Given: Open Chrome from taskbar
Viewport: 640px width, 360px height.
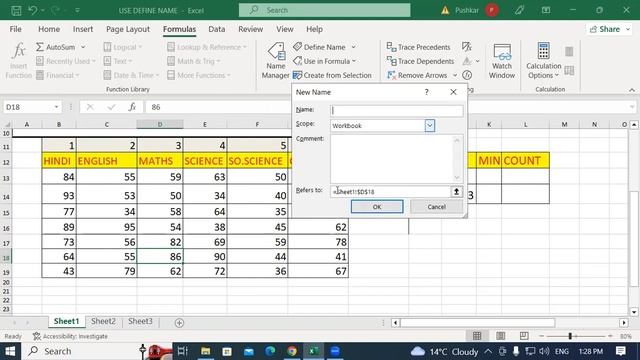Looking at the screenshot, I should 292,351.
